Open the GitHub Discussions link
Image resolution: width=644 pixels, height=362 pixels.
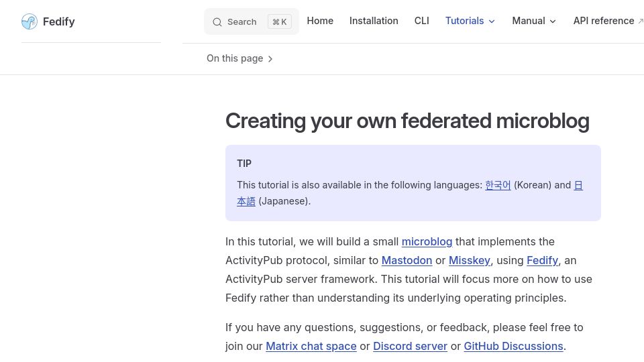tap(513, 347)
